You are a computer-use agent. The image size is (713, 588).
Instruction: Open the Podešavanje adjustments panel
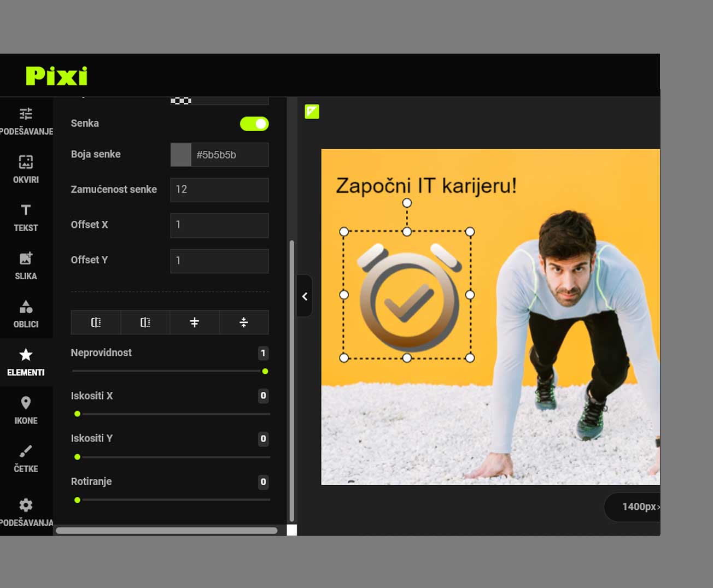tap(26, 121)
